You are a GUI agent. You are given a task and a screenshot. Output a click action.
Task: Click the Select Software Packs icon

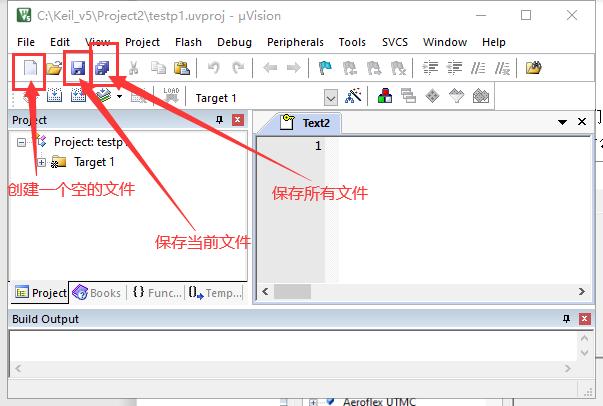456,96
